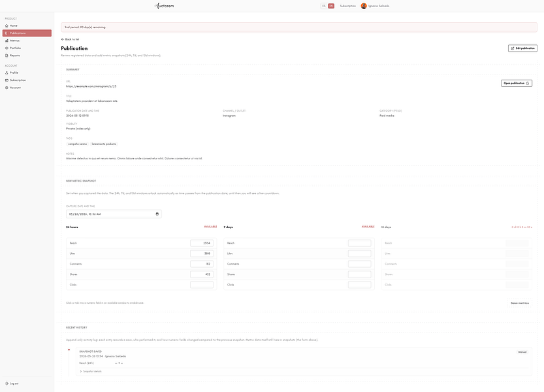
Task: Click the Open publication button
Action: coord(516,84)
